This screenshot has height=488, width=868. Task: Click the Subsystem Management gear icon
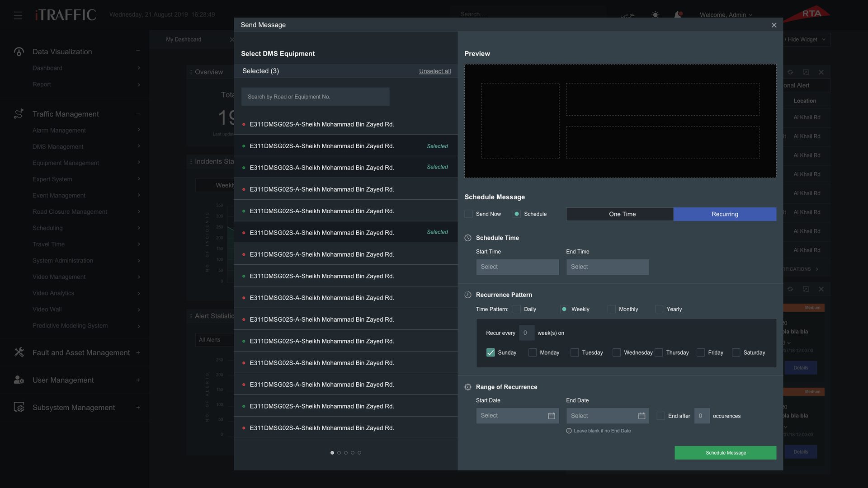pyautogui.click(x=19, y=408)
